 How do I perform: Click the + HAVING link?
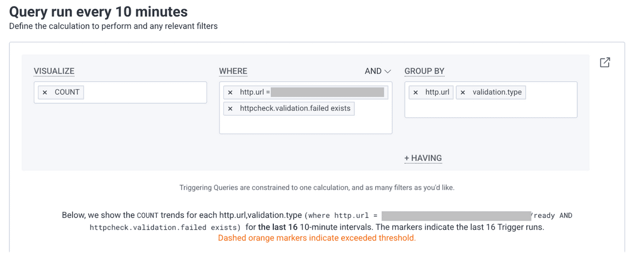click(x=423, y=158)
